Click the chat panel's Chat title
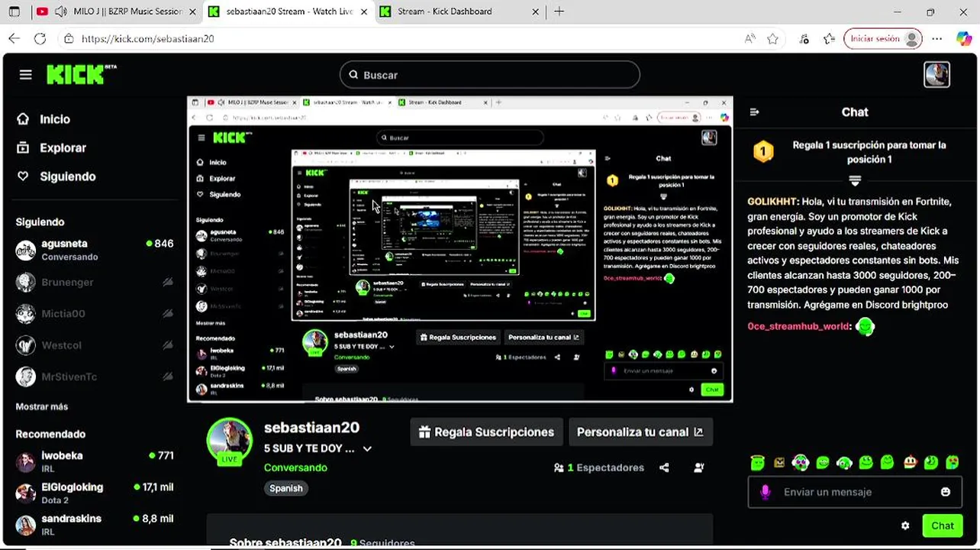 [x=855, y=112]
